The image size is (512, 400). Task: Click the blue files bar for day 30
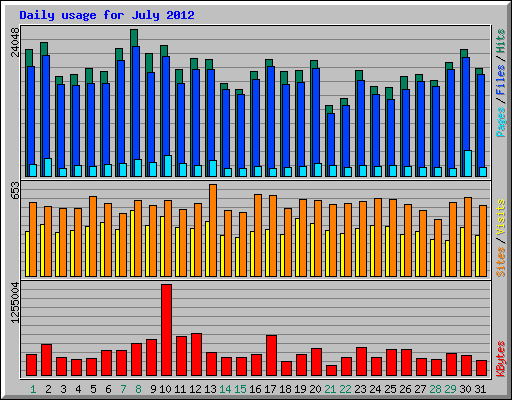pyautogui.click(x=466, y=104)
